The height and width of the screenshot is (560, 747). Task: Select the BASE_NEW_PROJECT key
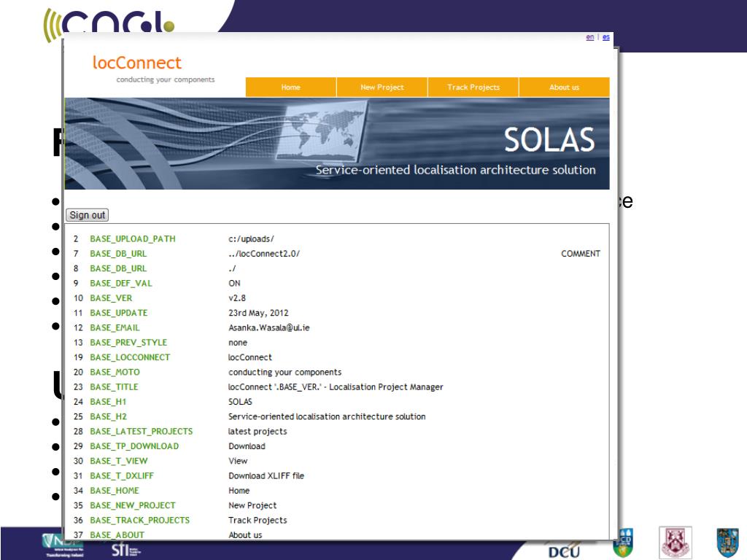(x=133, y=505)
